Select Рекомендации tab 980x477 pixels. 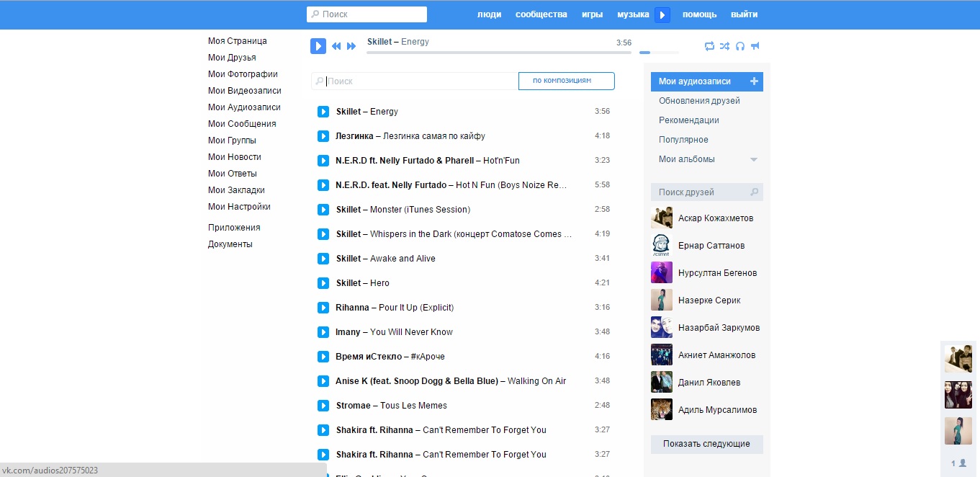coord(689,120)
